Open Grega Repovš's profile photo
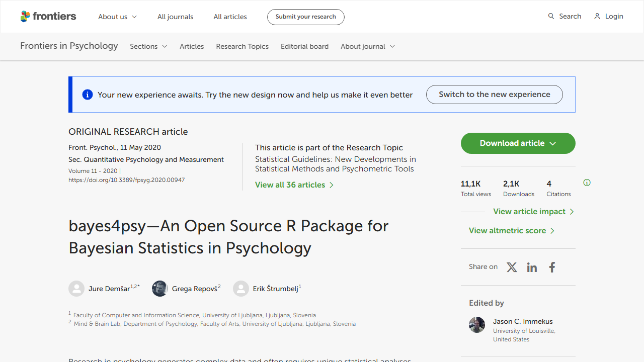Viewport: 644px width, 362px height. 160,289
